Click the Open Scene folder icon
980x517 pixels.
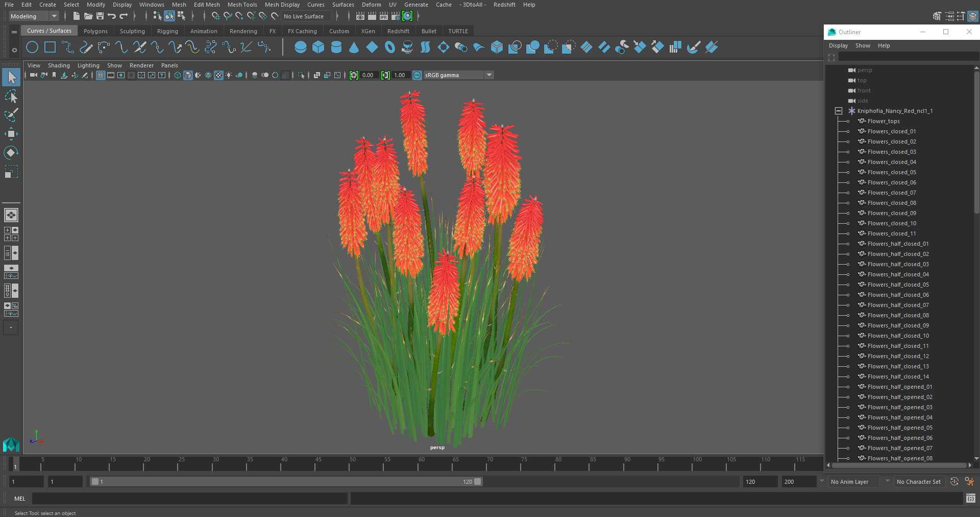(88, 16)
